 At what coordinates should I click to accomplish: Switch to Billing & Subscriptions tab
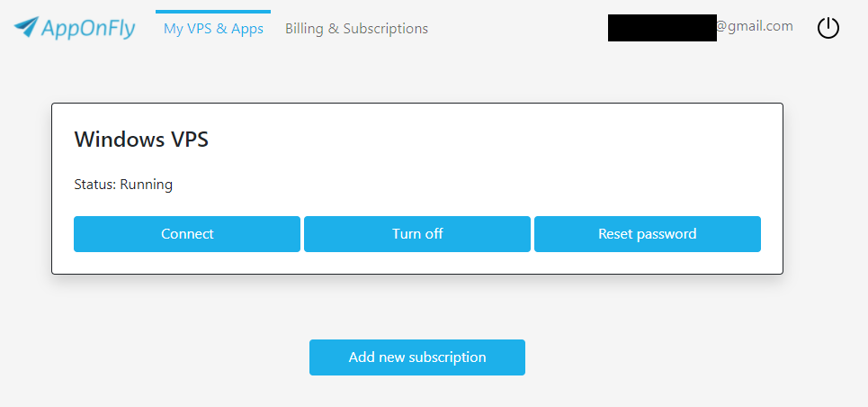coord(356,29)
